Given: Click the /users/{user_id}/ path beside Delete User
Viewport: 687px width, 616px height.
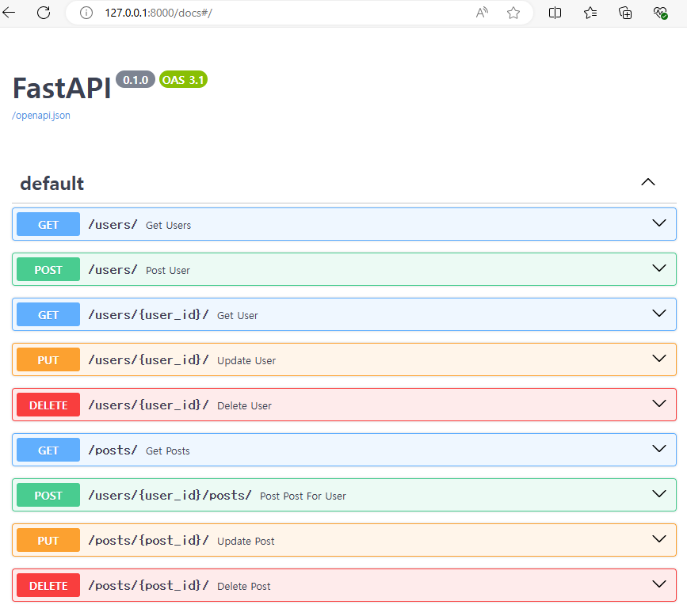Looking at the screenshot, I should (x=148, y=405).
